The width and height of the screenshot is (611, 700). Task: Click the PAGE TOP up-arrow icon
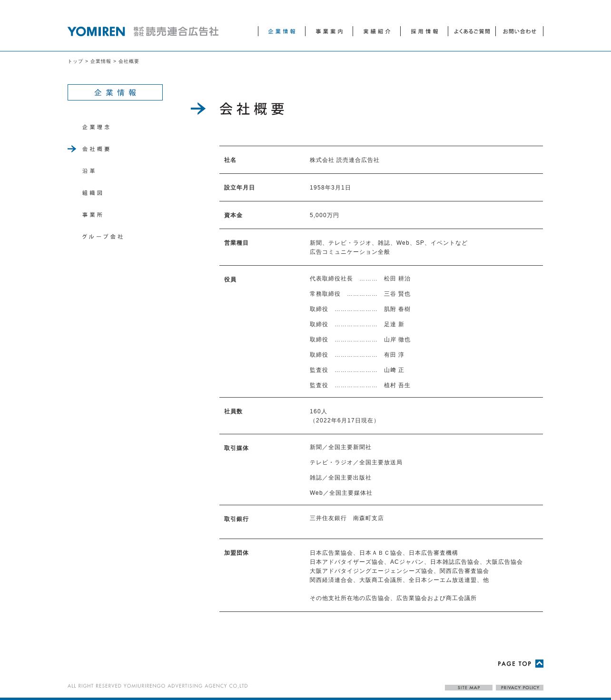(x=539, y=663)
